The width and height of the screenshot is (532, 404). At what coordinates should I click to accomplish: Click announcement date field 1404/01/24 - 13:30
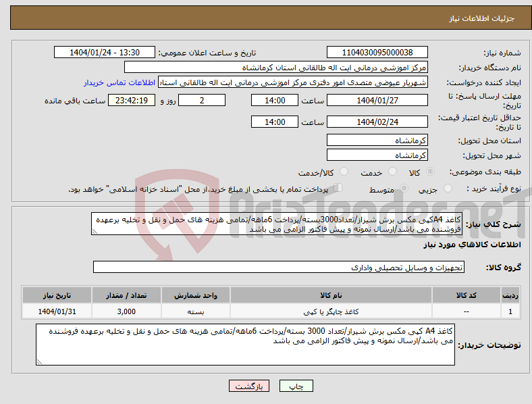click(x=105, y=52)
